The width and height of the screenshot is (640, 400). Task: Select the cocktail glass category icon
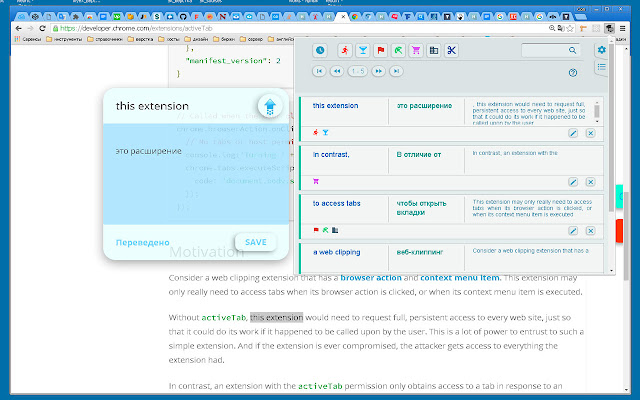click(x=362, y=51)
